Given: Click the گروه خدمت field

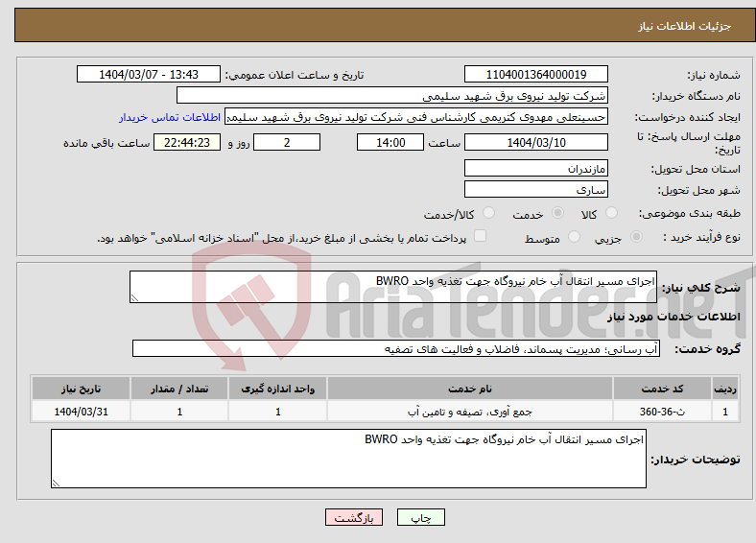Looking at the screenshot, I should (396, 348).
